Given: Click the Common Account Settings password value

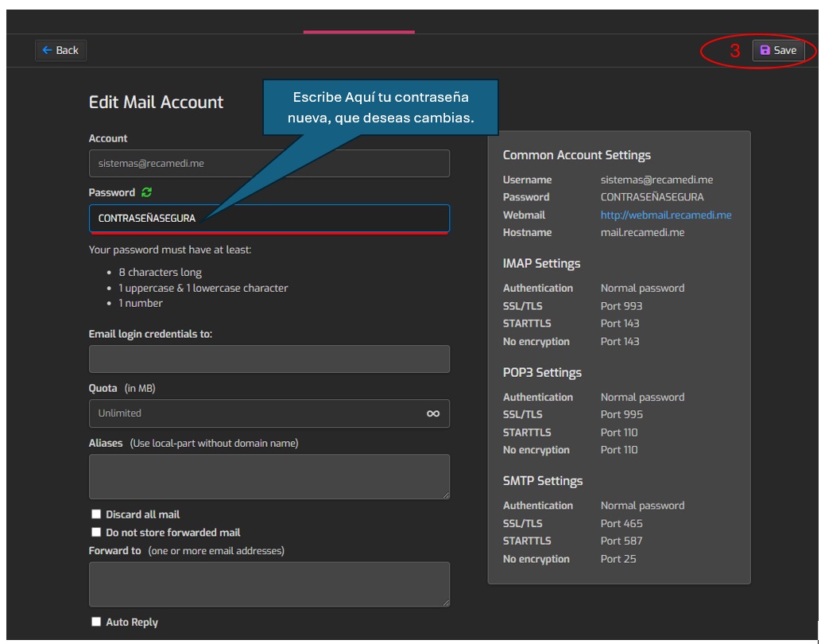Looking at the screenshot, I should pyautogui.click(x=652, y=197).
